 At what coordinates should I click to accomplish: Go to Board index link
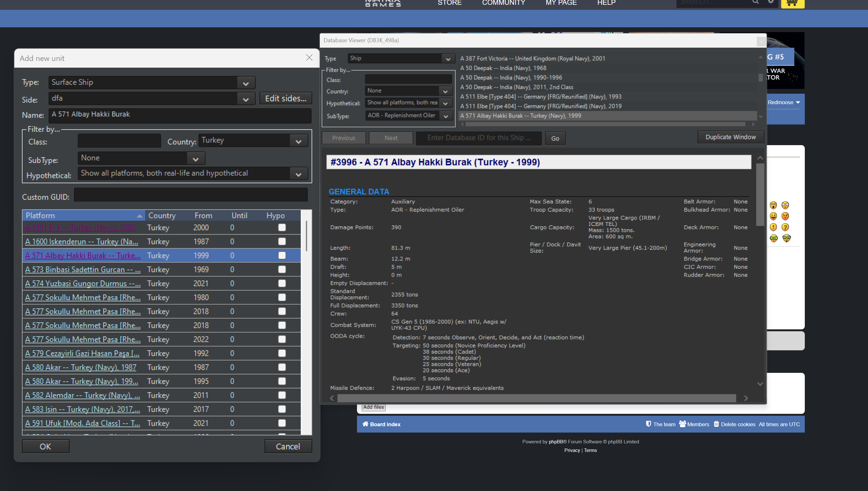(x=381, y=424)
